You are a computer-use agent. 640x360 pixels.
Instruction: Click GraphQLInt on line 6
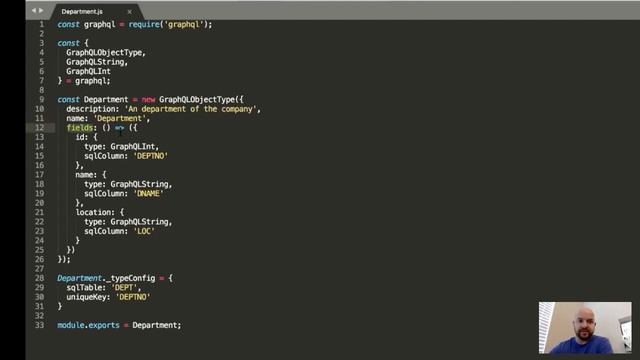point(88,71)
